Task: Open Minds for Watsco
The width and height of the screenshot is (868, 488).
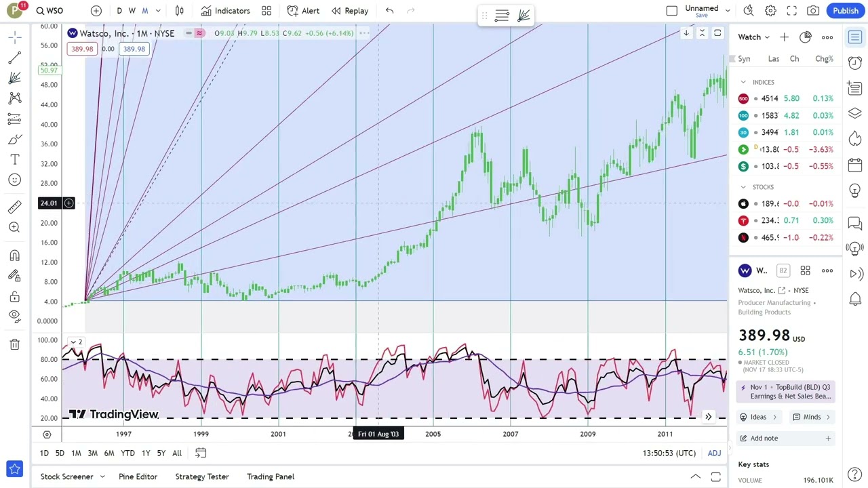Action: pos(812,417)
